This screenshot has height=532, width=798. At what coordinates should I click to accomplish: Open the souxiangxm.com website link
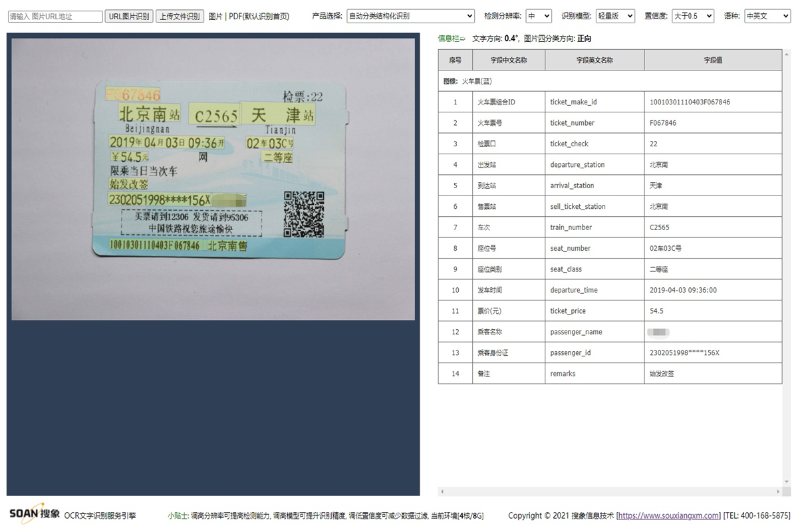669,515
